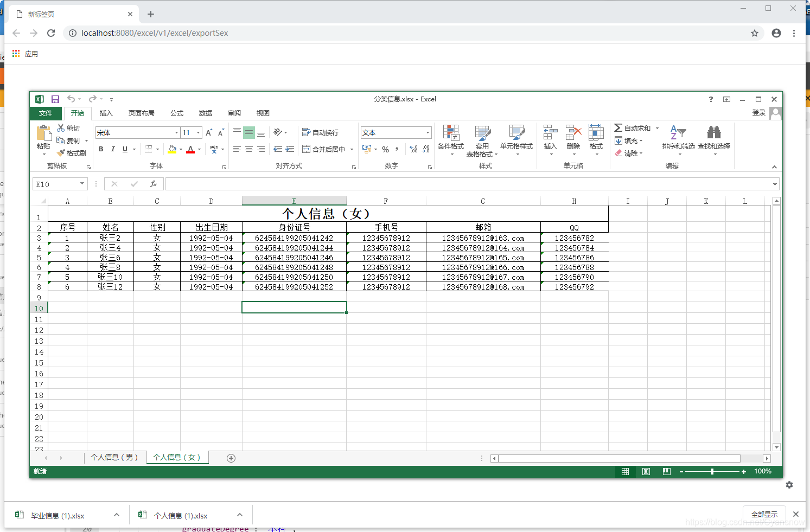Expand the formula bar with chevron

point(775,184)
